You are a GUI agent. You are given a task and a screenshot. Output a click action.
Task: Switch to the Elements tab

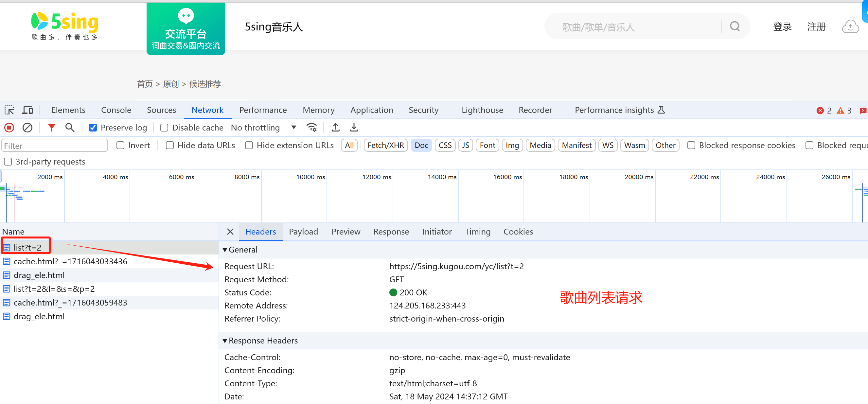coord(68,110)
